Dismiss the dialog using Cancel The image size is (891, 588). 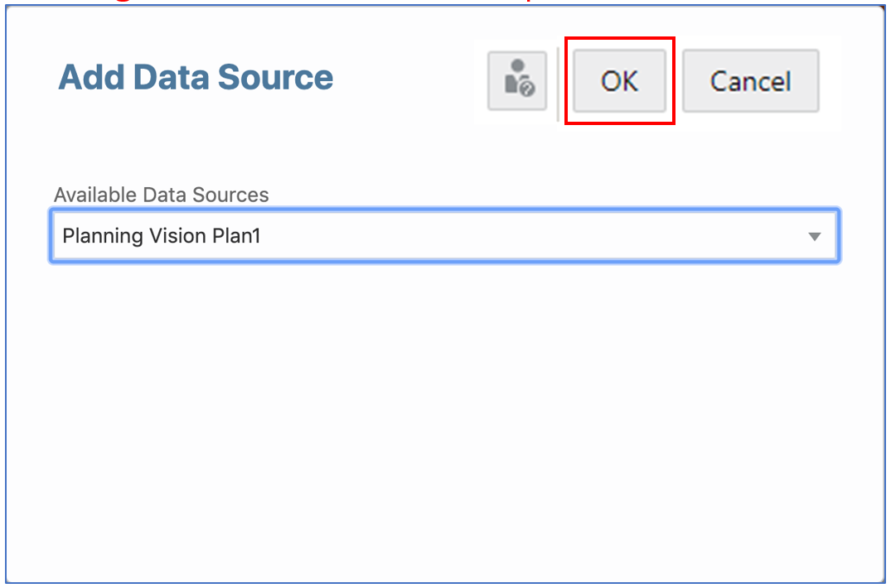[749, 80]
